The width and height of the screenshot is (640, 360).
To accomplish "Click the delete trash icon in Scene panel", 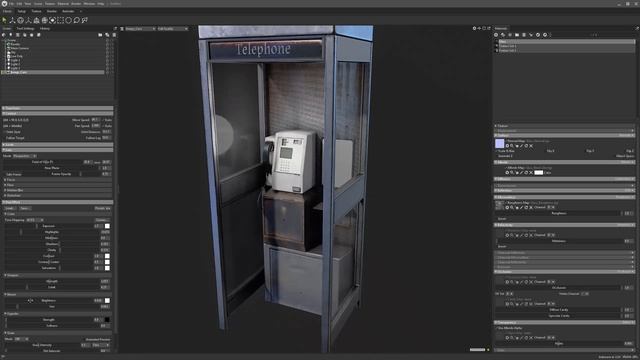I will pyautogui.click(x=114, y=35).
